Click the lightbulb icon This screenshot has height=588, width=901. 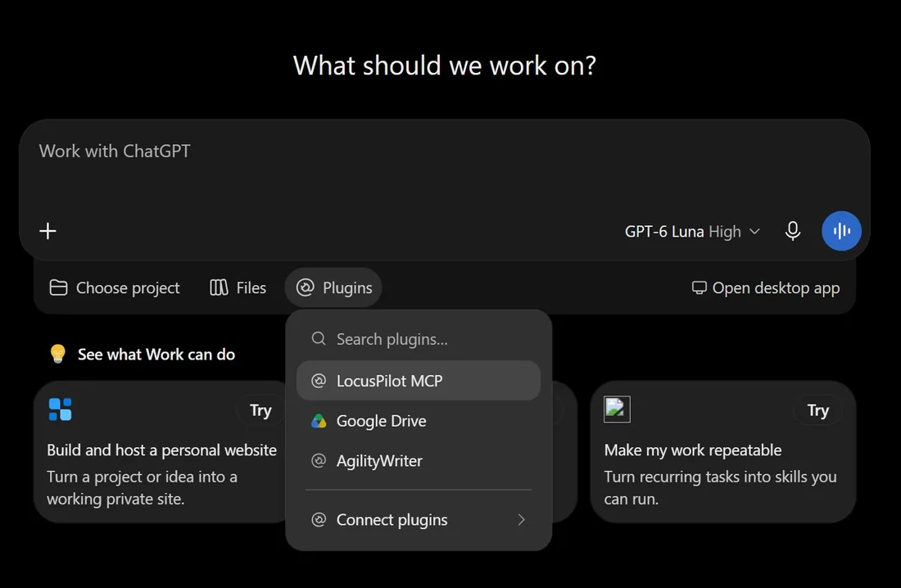(x=58, y=354)
